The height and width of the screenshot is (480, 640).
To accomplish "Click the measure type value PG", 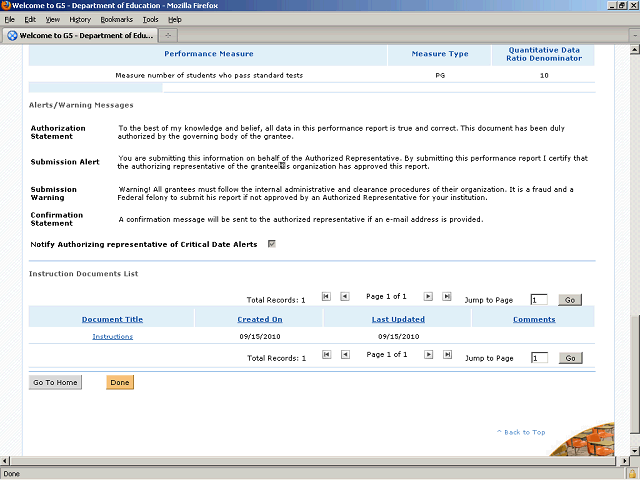I will pos(440,76).
